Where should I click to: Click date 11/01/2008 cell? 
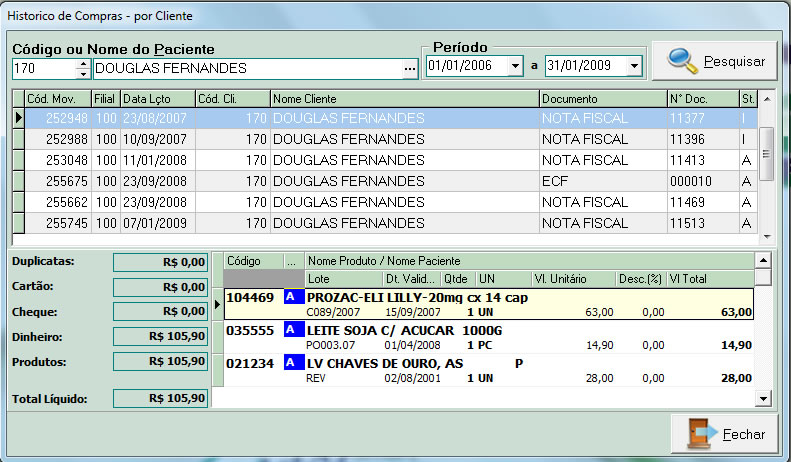158,160
